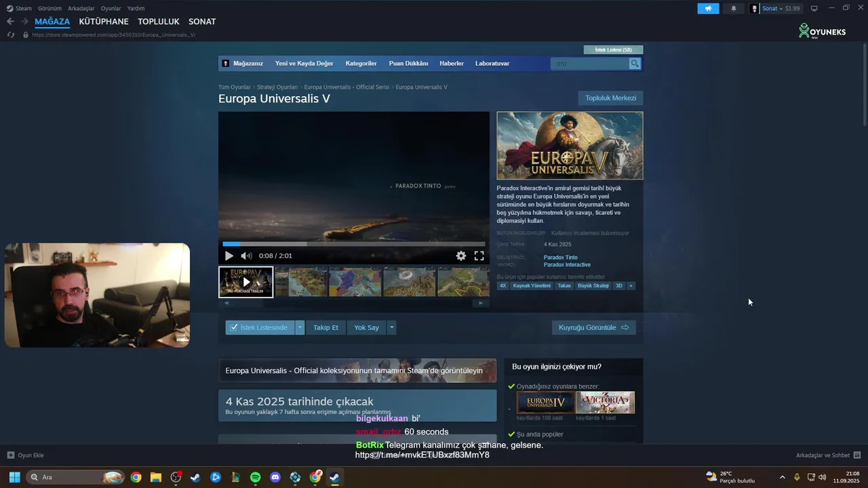This screenshot has width=868, height=488.
Task: Click the media thumbnail strip scrollbar
Action: click(353, 303)
